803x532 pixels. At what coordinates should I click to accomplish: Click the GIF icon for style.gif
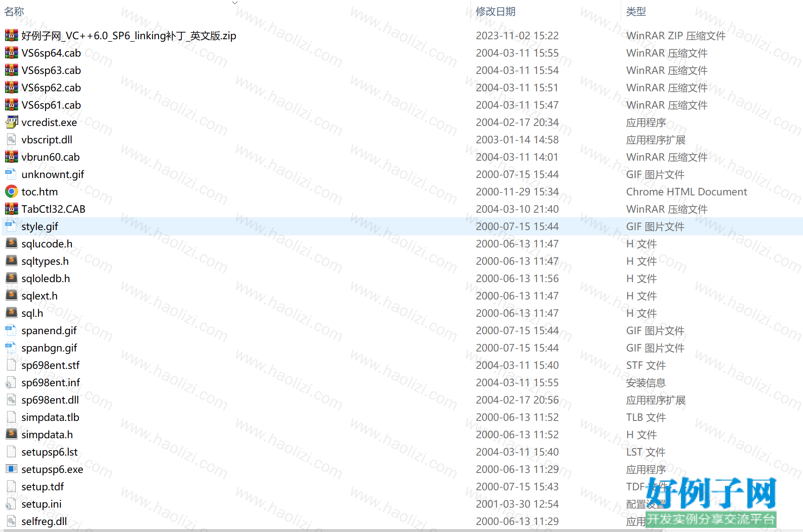(x=11, y=226)
